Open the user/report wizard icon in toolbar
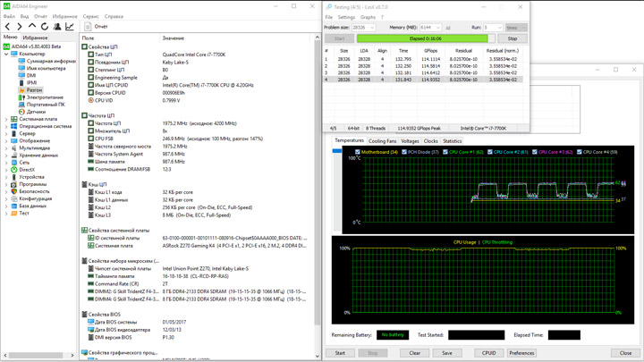 pos(57,27)
